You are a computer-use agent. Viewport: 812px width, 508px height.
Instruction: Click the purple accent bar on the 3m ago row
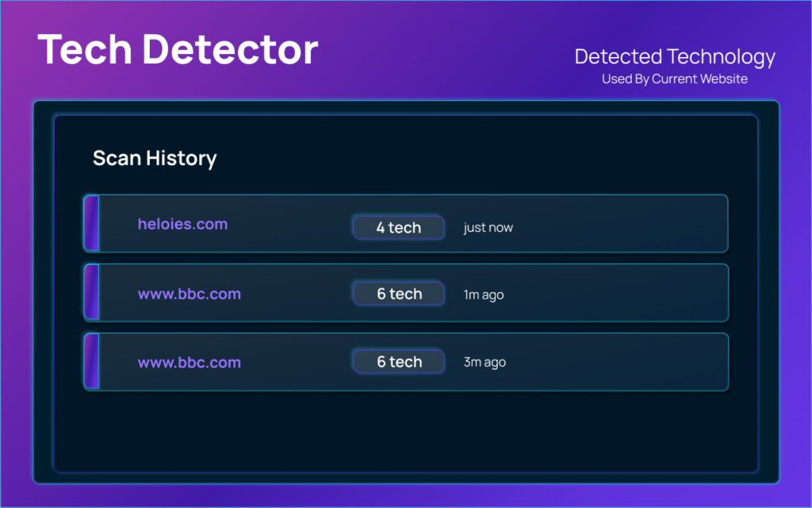(91, 362)
